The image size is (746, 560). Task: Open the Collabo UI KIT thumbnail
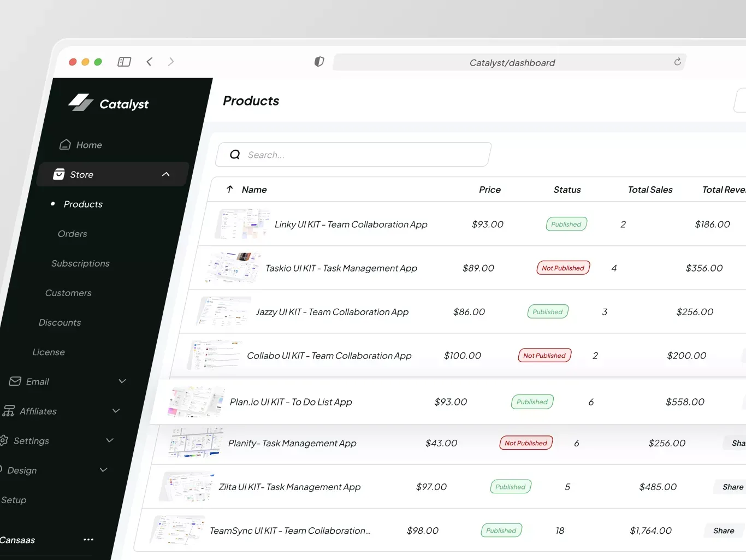click(215, 355)
